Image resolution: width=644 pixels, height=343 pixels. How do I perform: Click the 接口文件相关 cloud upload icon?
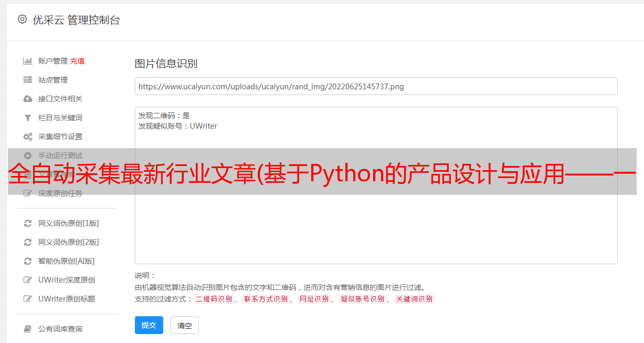click(28, 99)
